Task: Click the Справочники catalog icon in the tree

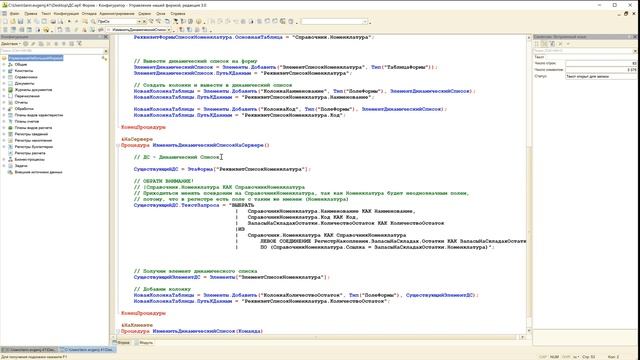Action: pos(11,77)
